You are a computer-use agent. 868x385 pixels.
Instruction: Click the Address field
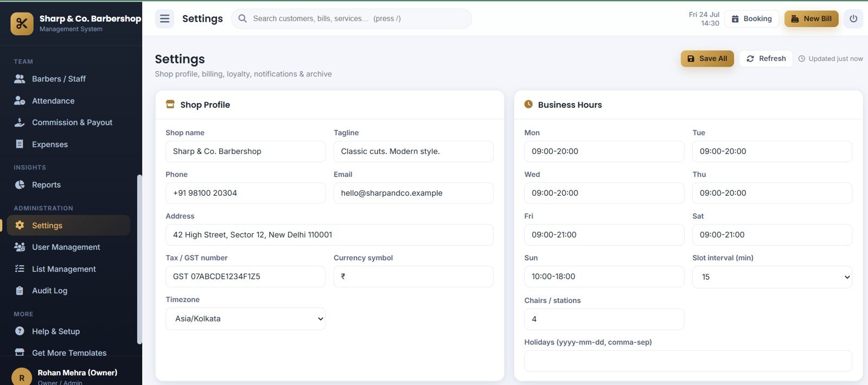329,235
